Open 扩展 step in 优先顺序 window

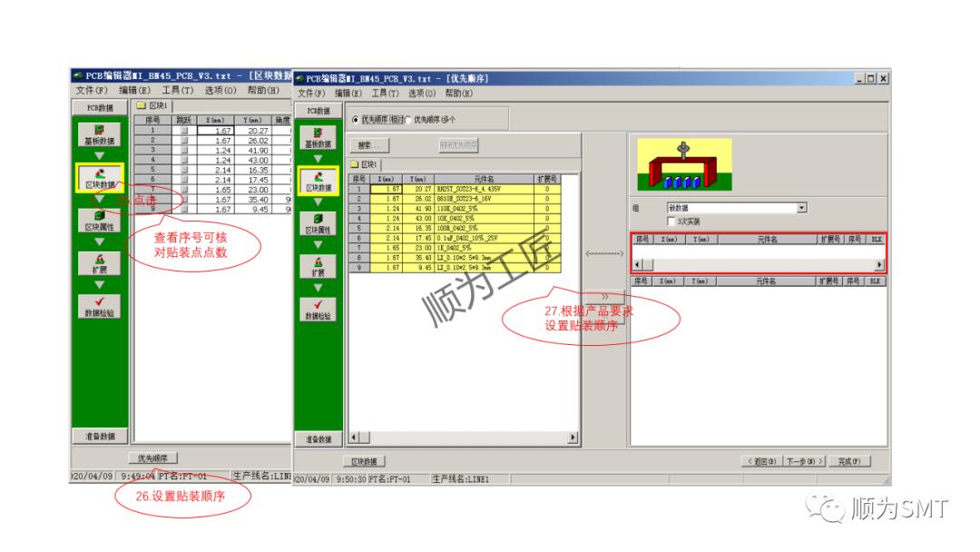(318, 266)
